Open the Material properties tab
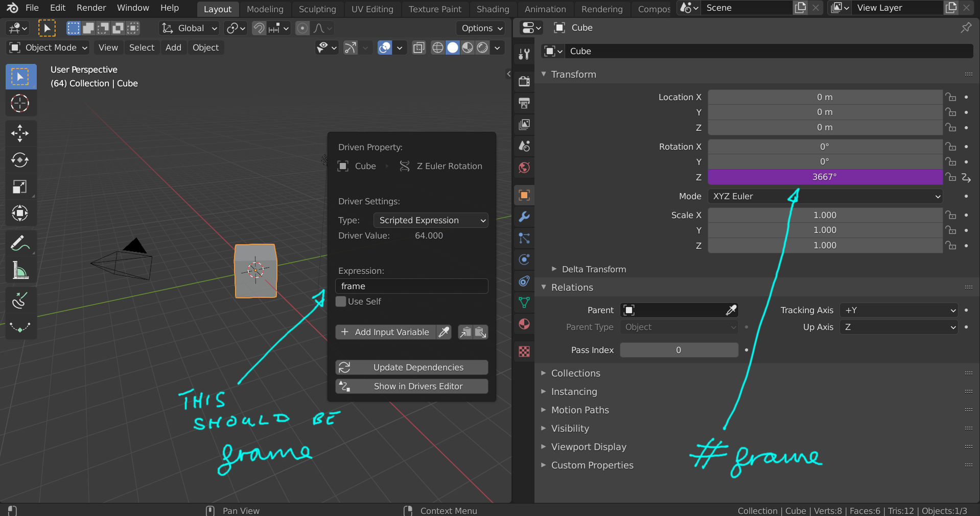 (x=523, y=324)
